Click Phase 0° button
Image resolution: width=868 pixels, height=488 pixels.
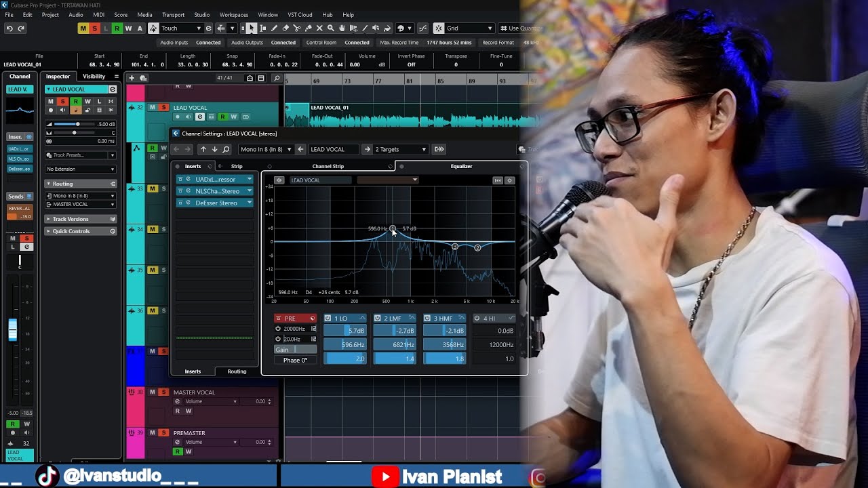click(295, 360)
